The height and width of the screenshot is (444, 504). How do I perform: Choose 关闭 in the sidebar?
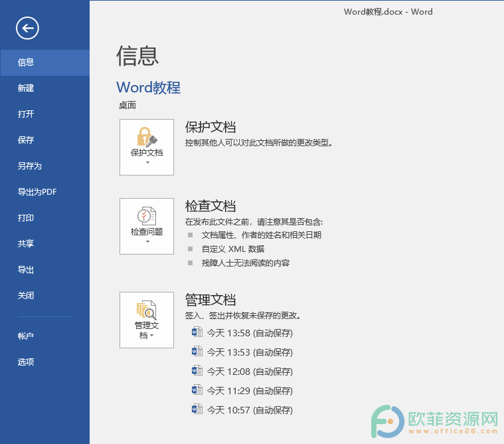pos(45,295)
